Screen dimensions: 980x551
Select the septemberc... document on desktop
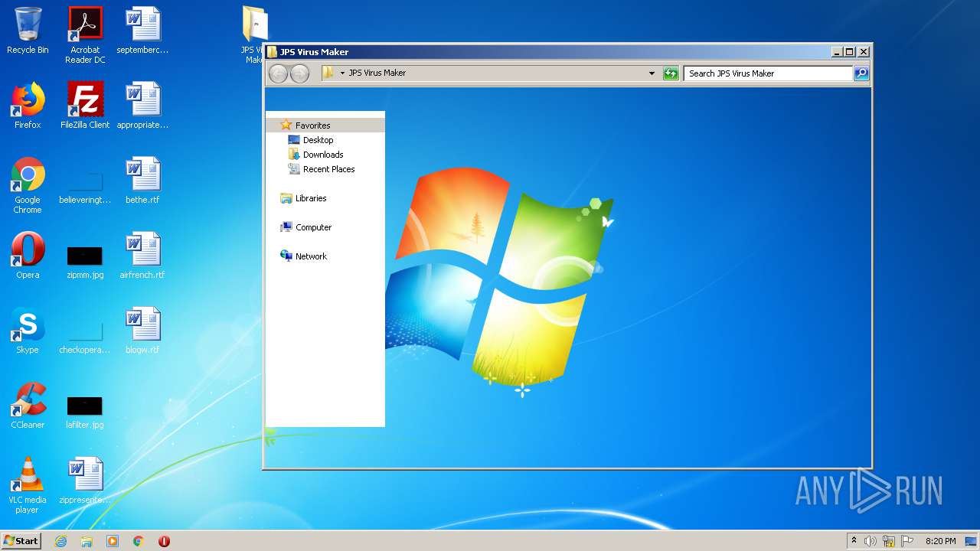click(142, 31)
